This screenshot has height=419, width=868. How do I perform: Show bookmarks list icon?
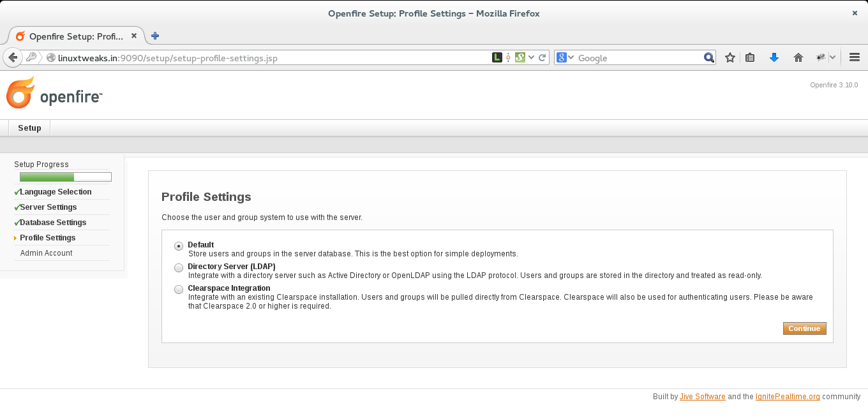tap(751, 57)
